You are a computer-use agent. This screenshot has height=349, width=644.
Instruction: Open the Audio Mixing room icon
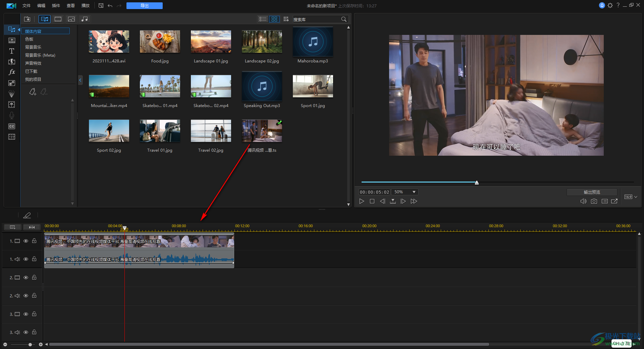click(x=12, y=104)
